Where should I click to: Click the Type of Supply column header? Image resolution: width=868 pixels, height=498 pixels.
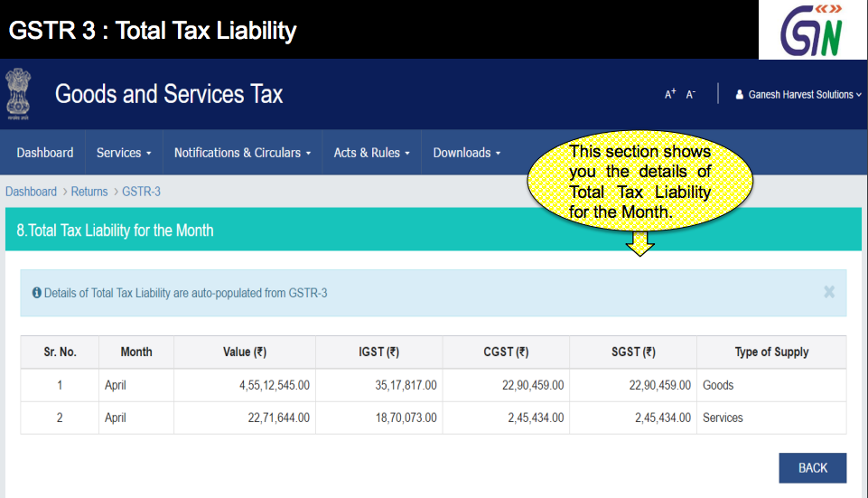[771, 352]
